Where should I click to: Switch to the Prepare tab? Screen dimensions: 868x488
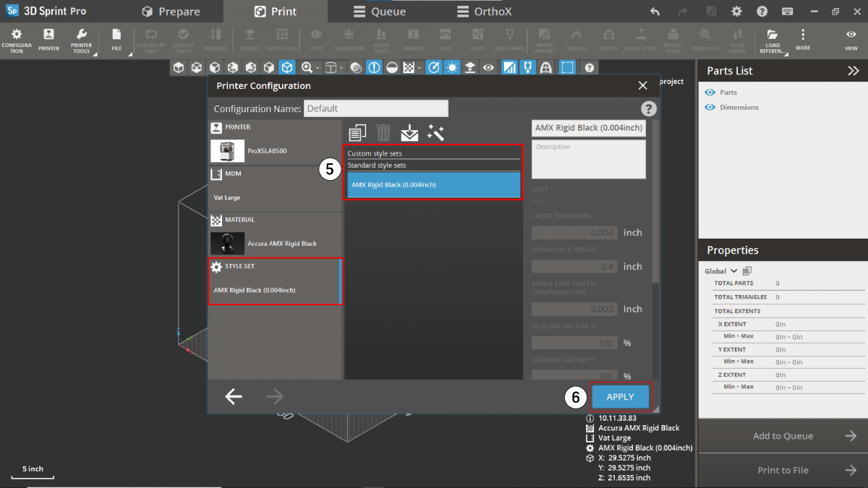point(171,12)
